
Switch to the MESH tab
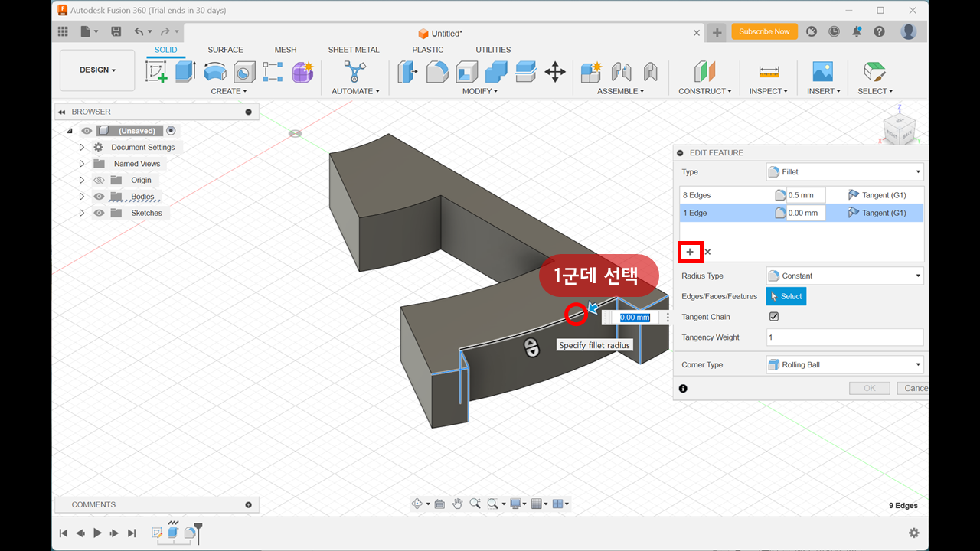click(x=286, y=50)
